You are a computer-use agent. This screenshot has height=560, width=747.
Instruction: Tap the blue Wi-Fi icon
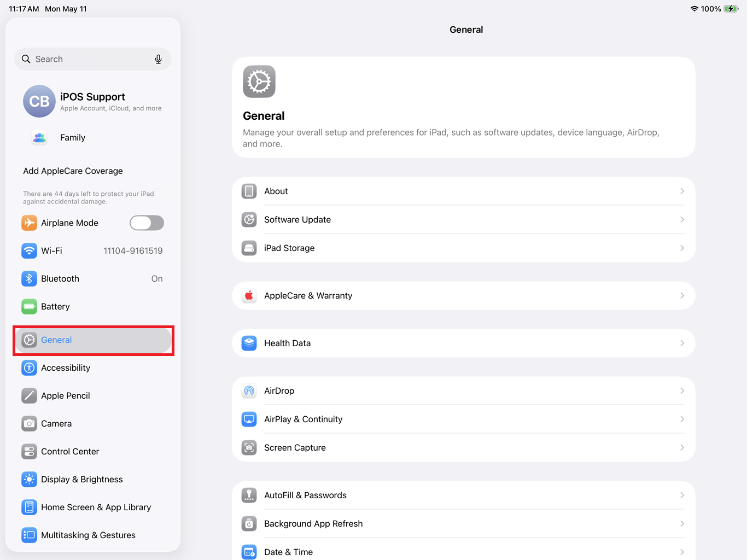tap(29, 250)
